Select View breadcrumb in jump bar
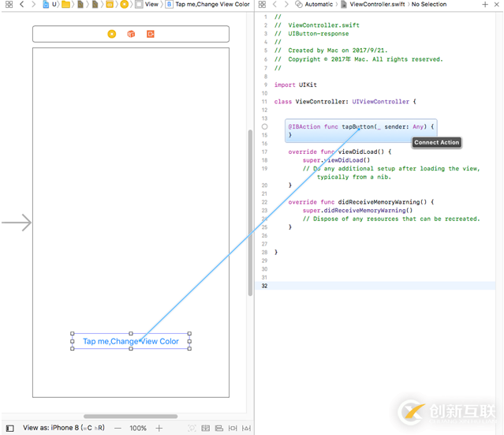The width and height of the screenshot is (504, 435). tap(147, 4)
